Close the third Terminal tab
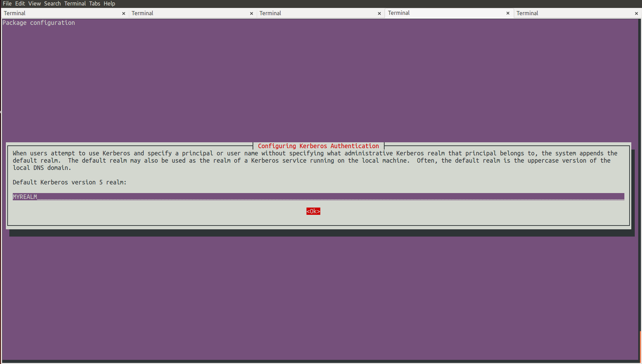This screenshot has height=364, width=642. point(379,13)
